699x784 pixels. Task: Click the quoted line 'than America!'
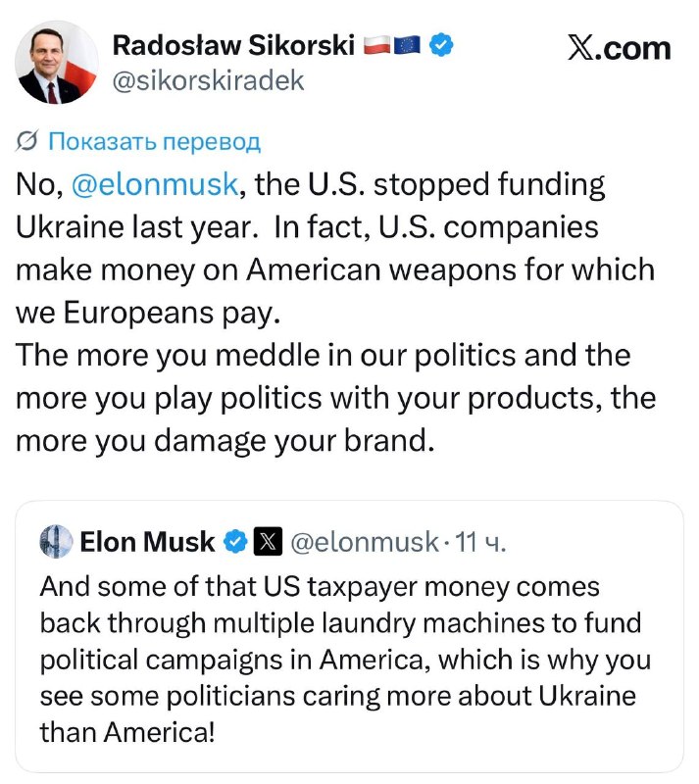click(x=127, y=732)
